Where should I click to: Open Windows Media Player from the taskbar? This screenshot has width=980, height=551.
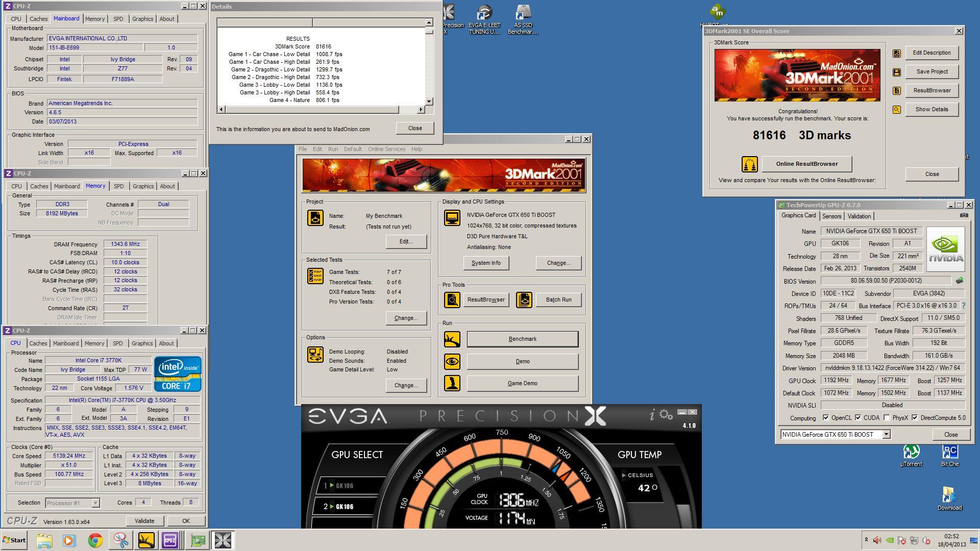pyautogui.click(x=69, y=540)
